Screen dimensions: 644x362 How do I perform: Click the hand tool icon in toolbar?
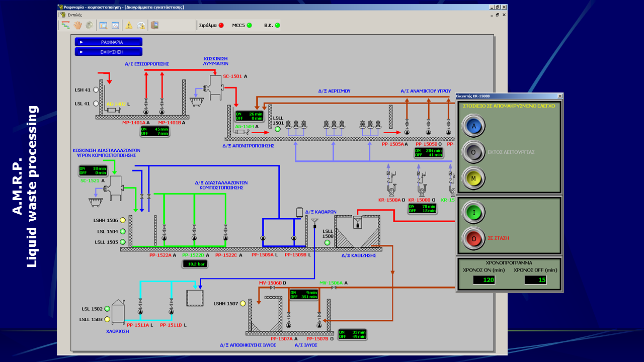coord(77,25)
